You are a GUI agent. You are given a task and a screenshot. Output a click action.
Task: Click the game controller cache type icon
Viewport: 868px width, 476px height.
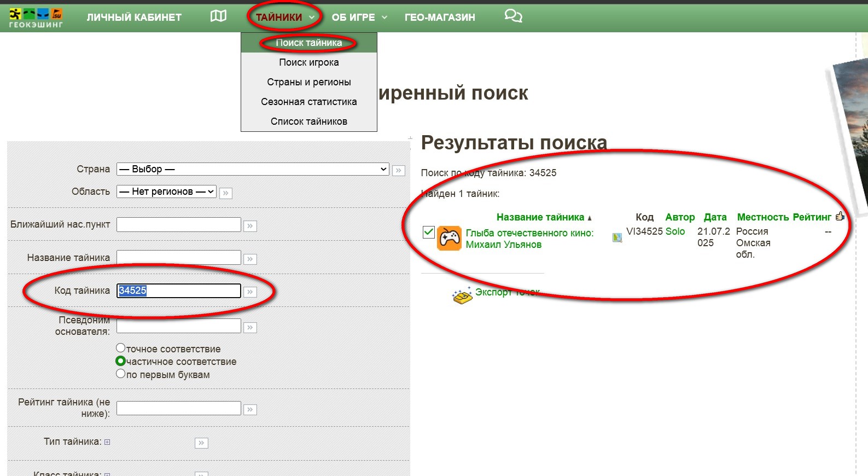[x=449, y=239]
